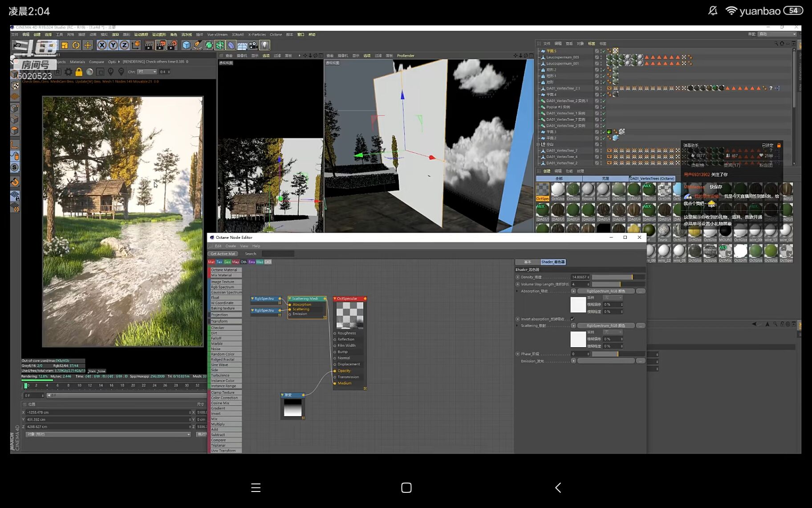Select the Scale tool in toolbar
The image size is (812, 508).
point(65,45)
